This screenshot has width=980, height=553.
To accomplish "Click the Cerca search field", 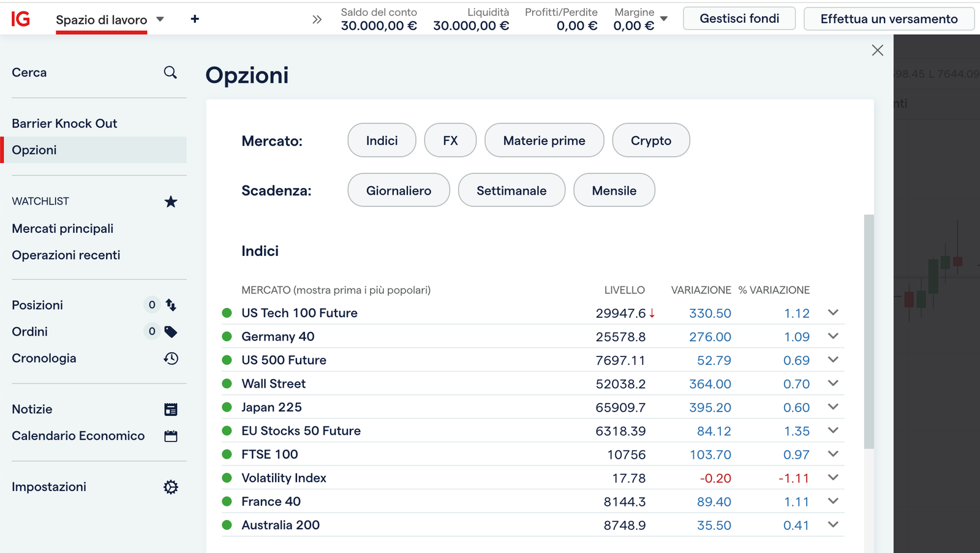I will click(95, 72).
